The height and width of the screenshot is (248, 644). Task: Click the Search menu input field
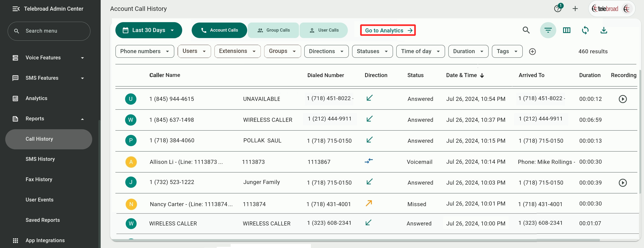[x=49, y=31]
